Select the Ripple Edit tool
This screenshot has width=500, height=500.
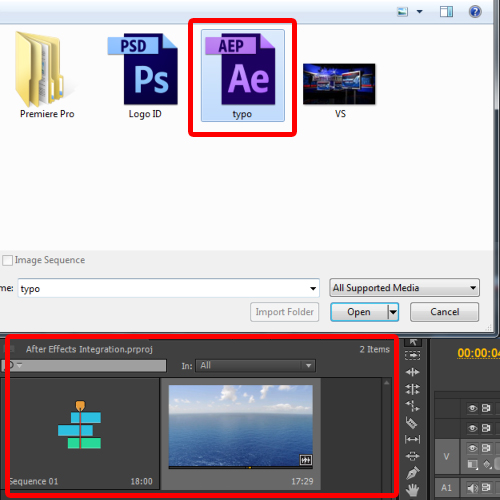click(413, 372)
